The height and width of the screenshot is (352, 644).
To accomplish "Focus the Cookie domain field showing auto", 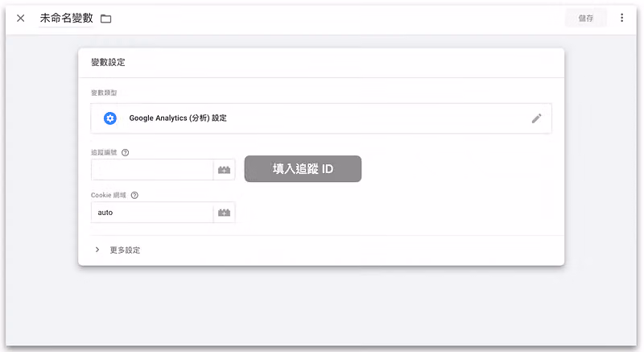I will [x=152, y=213].
